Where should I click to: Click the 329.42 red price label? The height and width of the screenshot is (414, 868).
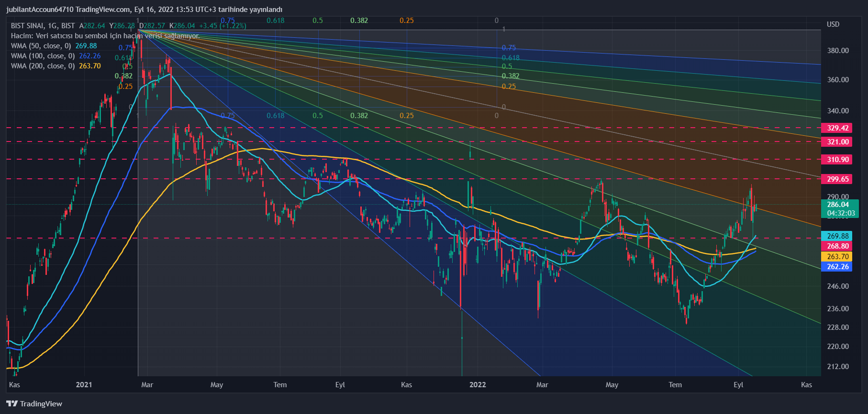coord(838,128)
